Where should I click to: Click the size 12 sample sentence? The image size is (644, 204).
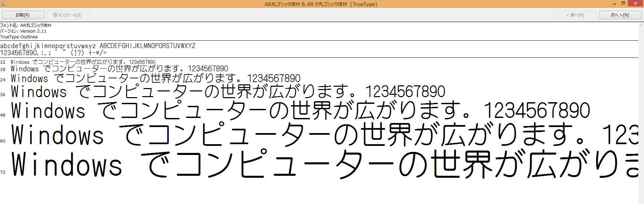83,62
